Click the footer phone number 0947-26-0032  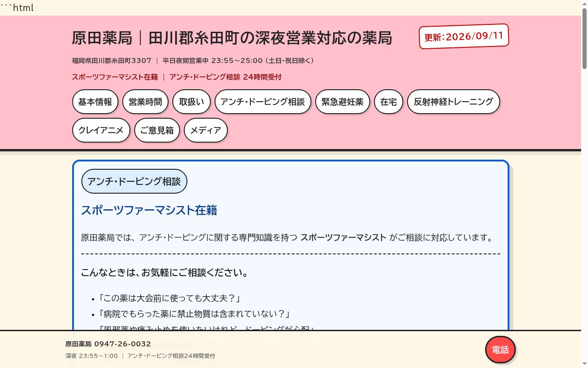[x=123, y=344]
